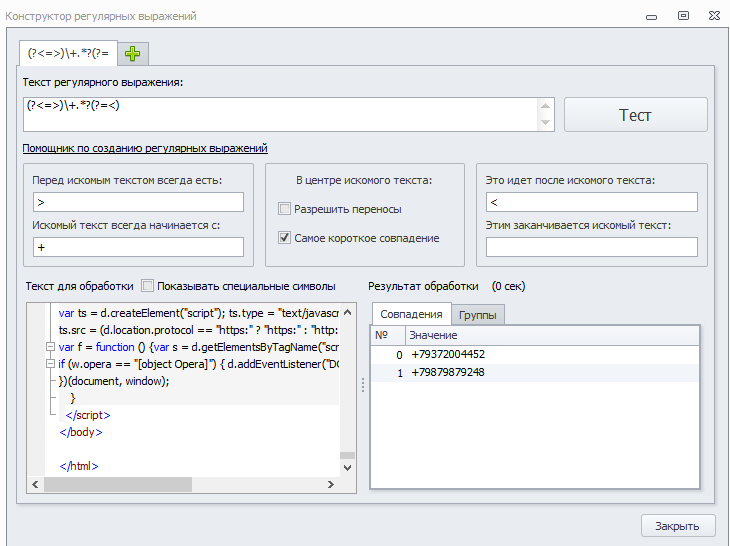Image resolution: width=730 pixels, height=546 pixels.
Task: Toggle Показывать специальные символы checkbox
Action: [147, 286]
